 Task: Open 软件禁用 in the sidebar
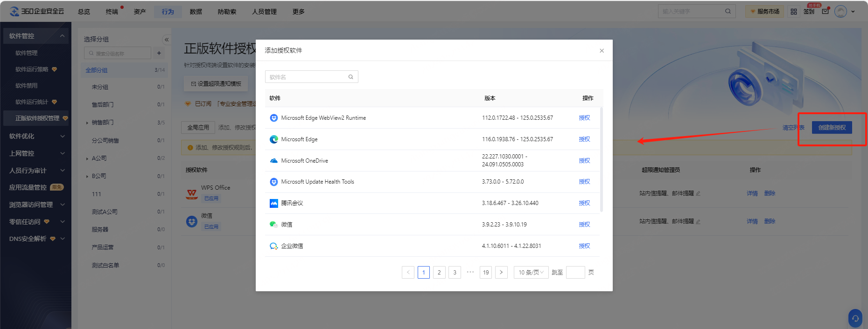(27, 86)
